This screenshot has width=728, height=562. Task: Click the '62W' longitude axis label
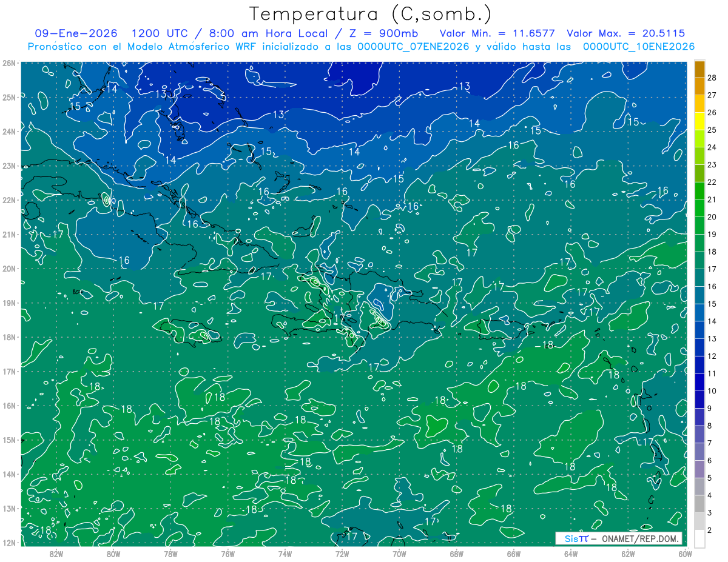tap(628, 554)
